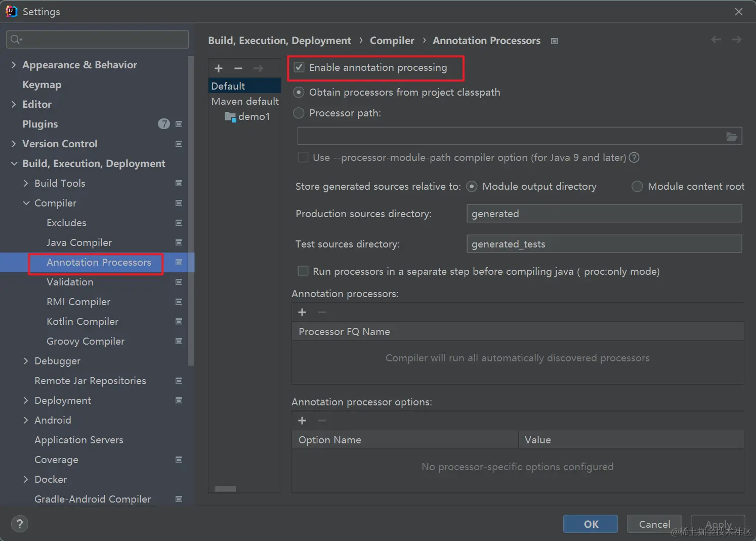Click the Cancel button
The image size is (756, 541).
(x=654, y=524)
